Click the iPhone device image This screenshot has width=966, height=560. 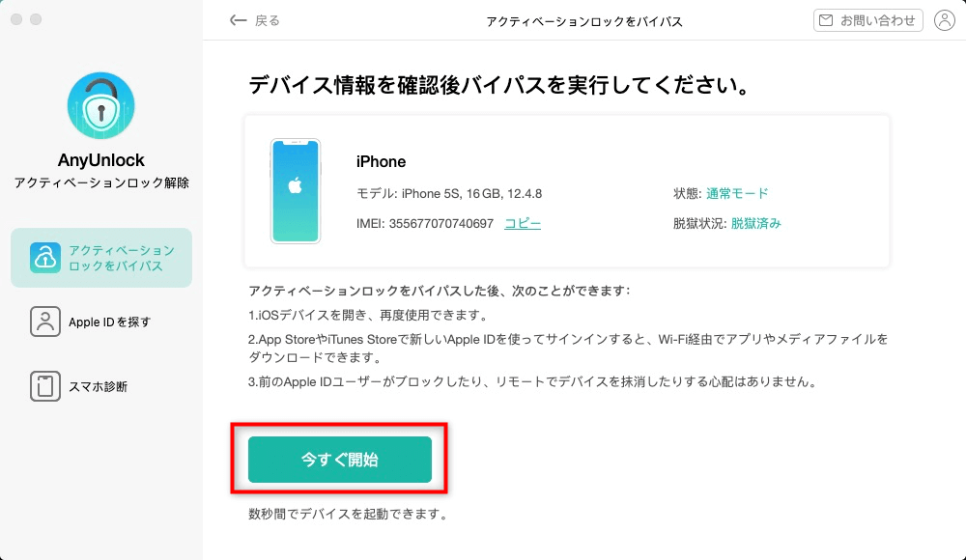(296, 191)
